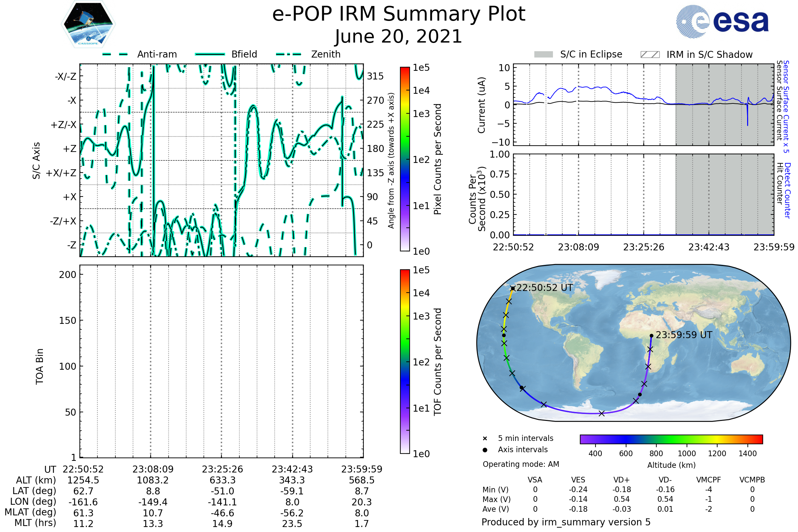Click the 23:25:26 UT label under TOA plot

(x=222, y=469)
